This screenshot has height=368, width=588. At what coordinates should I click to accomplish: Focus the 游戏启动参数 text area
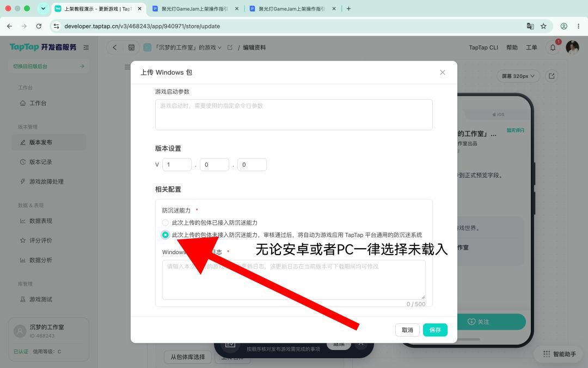tap(293, 114)
